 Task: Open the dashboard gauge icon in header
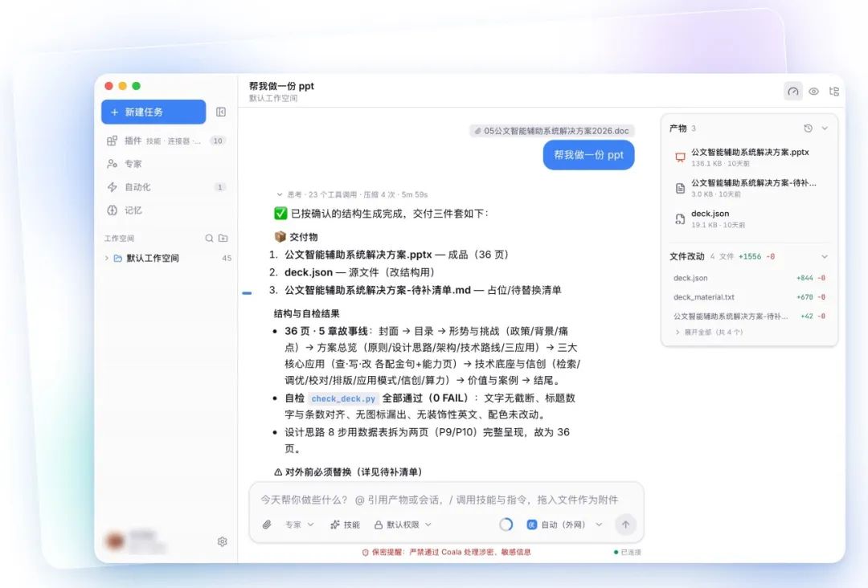click(x=793, y=92)
